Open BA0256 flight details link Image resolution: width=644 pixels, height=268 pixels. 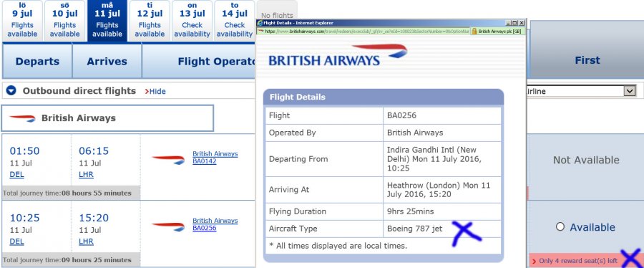215,224
